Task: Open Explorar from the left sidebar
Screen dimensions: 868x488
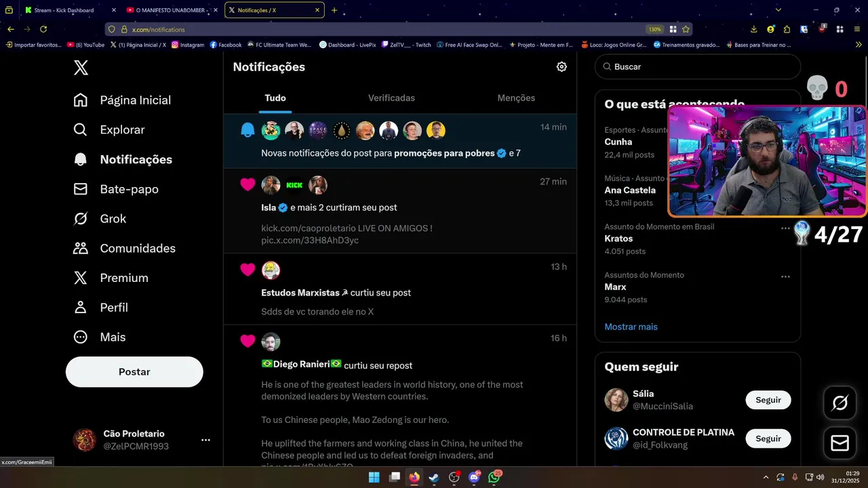Action: (x=109, y=129)
